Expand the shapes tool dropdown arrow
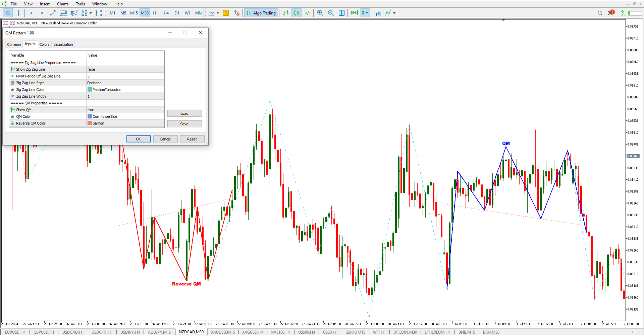Image resolution: width=644 pixels, height=336 pixels. pyautogui.click(x=91, y=13)
